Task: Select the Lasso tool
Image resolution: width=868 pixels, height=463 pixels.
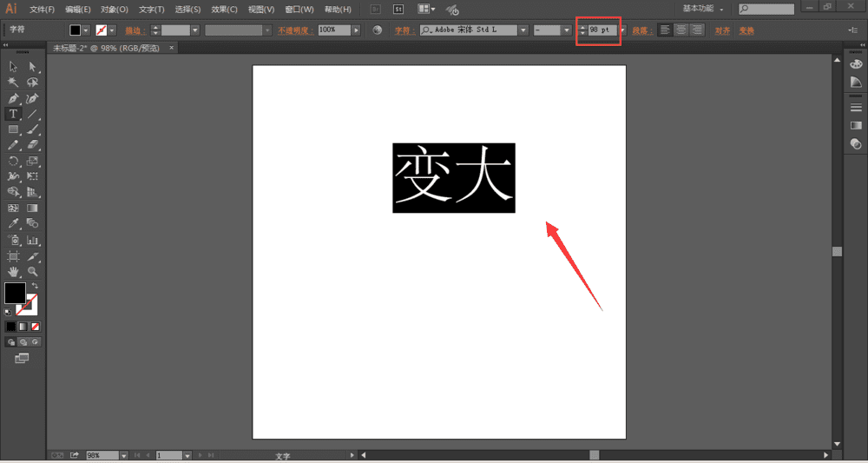Action: point(33,83)
